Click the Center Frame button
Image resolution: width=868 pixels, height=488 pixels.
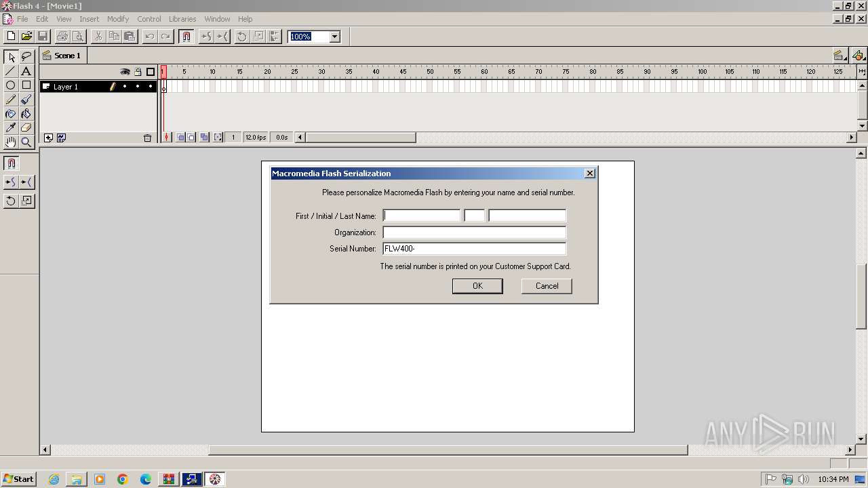167,137
